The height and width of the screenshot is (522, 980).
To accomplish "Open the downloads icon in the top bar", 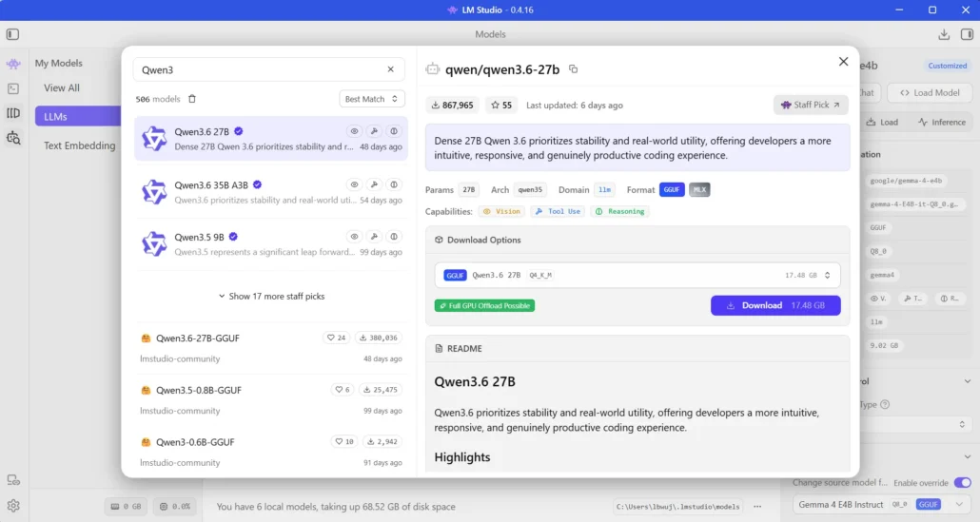I will click(944, 34).
